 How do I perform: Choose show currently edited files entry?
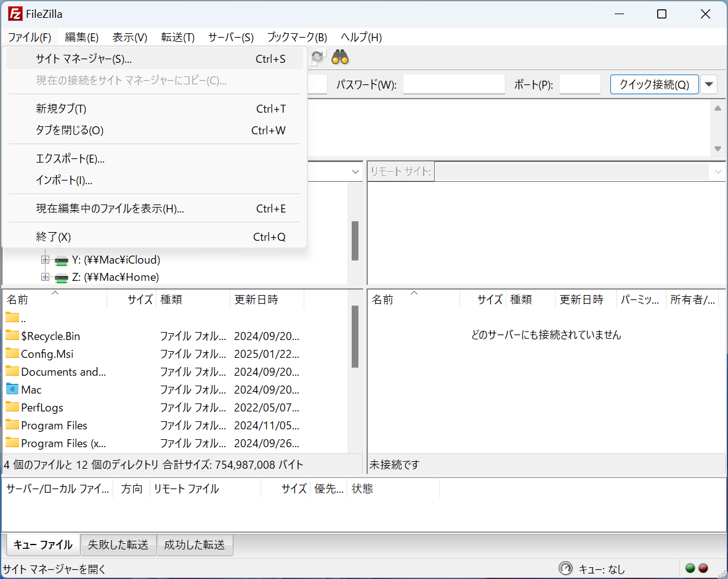point(154,209)
